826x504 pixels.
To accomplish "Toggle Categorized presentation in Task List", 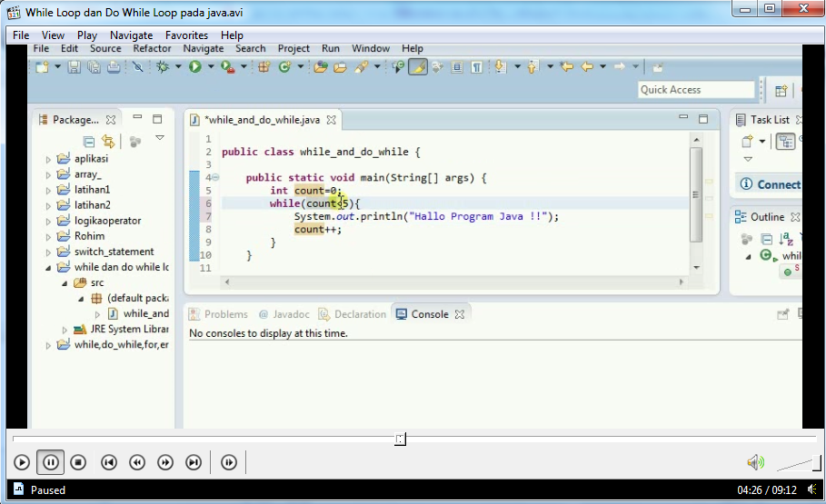I will point(785,142).
